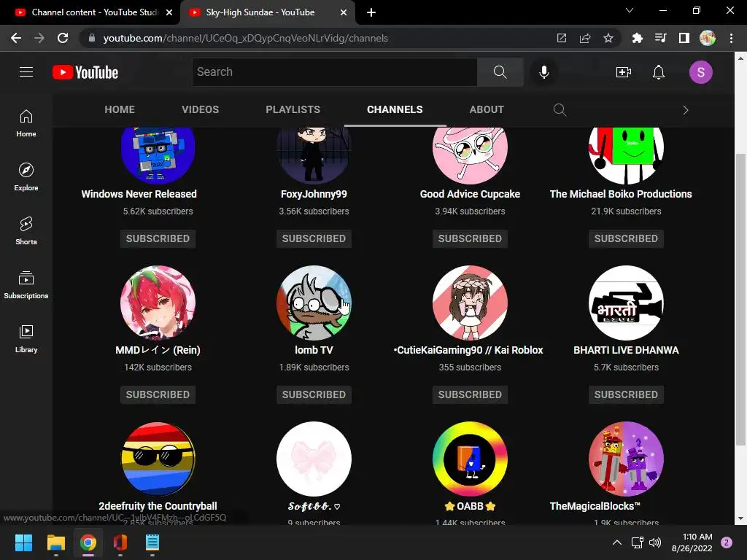Viewport: 747px width, 560px height.
Task: Open Subscriptions in the sidebar
Action: (26, 285)
